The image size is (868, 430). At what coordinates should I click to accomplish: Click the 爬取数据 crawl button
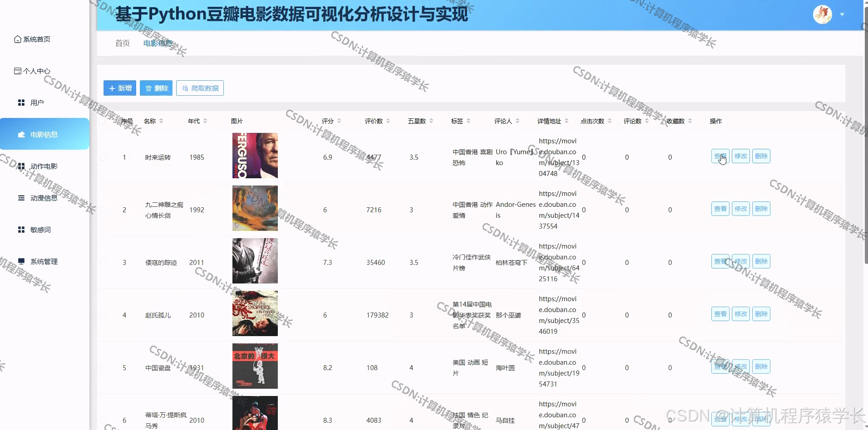200,88
